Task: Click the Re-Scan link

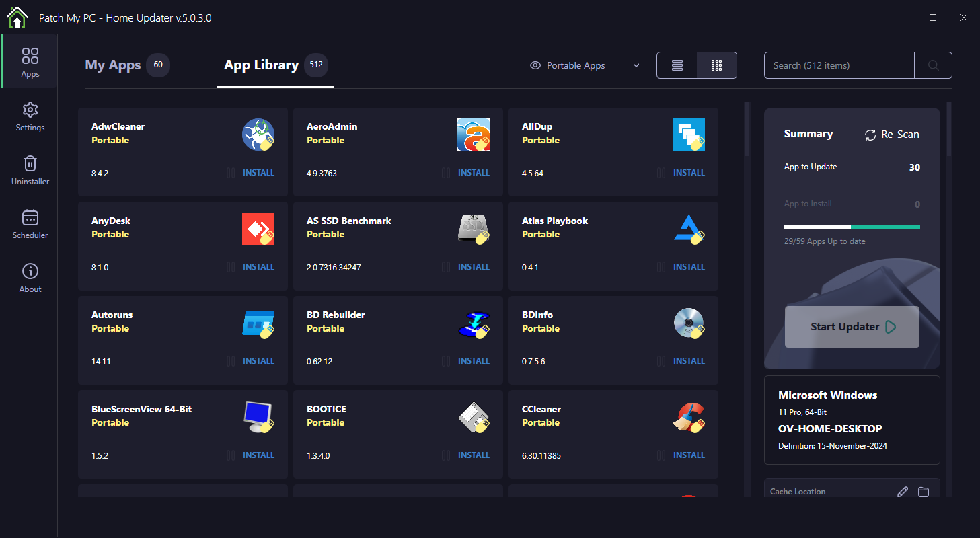Action: click(900, 134)
